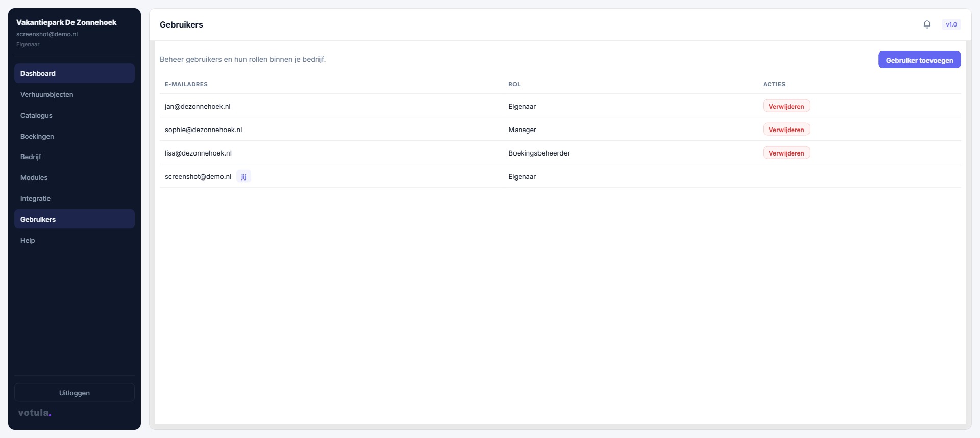This screenshot has height=438, width=980.
Task: Go to Verhuurobjecten in the sidebar
Action: (x=75, y=94)
